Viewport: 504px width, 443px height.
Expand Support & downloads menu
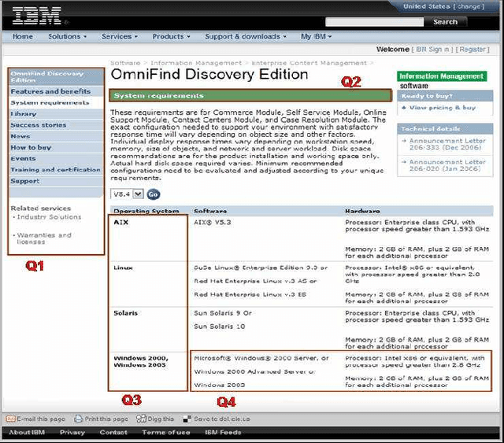[x=246, y=37]
